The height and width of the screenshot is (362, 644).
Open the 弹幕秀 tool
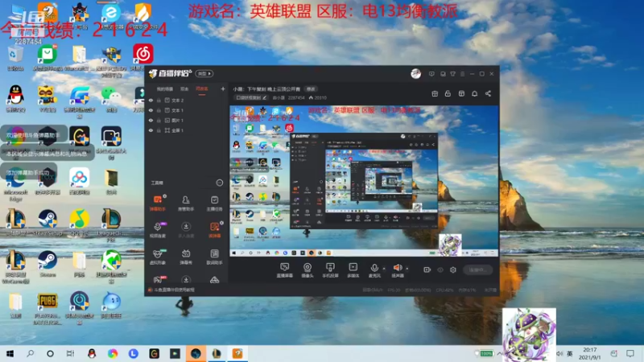[x=186, y=257]
